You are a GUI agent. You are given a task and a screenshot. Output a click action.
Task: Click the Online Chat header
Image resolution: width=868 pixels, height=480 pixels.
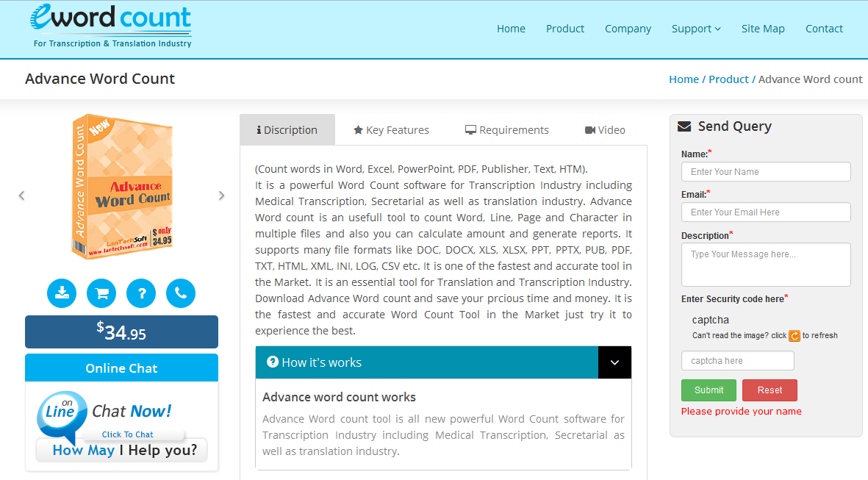tap(121, 368)
